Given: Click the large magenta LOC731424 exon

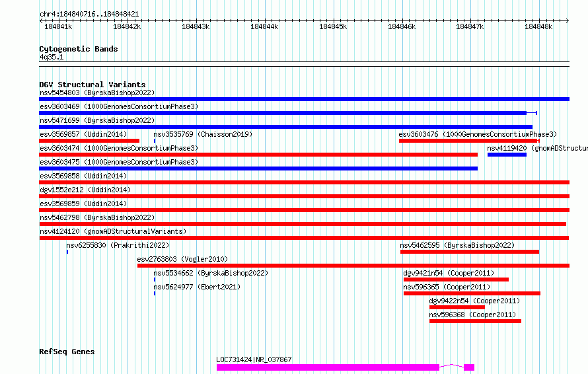Looking at the screenshot, I should 328,367.
